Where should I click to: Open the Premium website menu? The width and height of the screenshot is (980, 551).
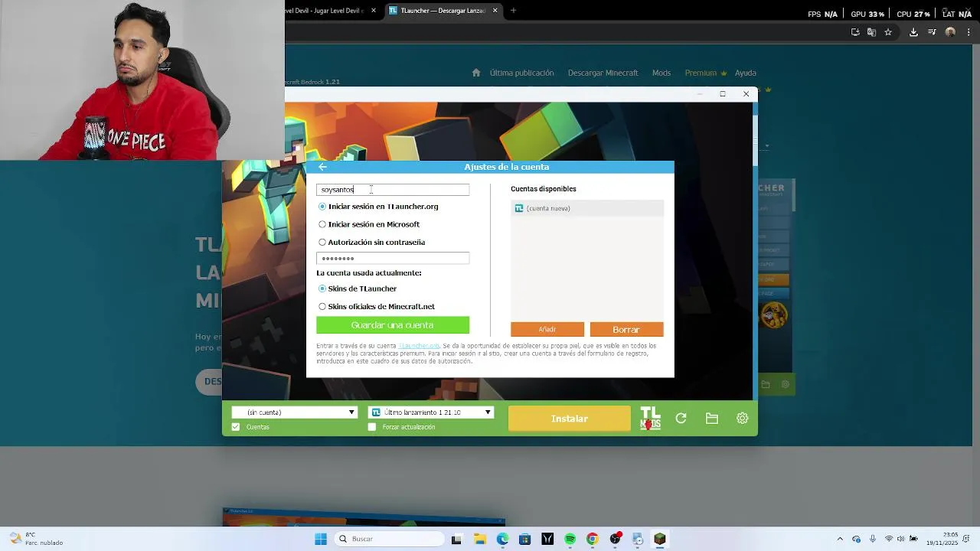point(705,73)
